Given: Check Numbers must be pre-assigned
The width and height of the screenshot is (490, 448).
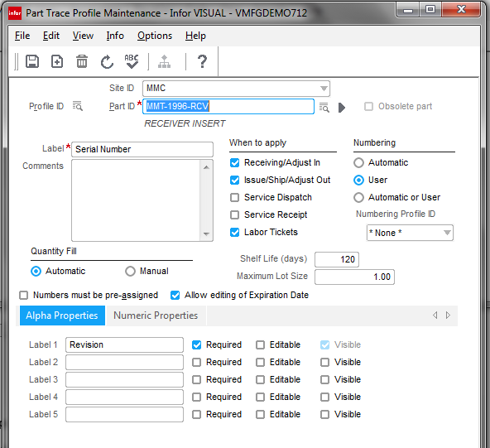Looking at the screenshot, I should (x=24, y=295).
